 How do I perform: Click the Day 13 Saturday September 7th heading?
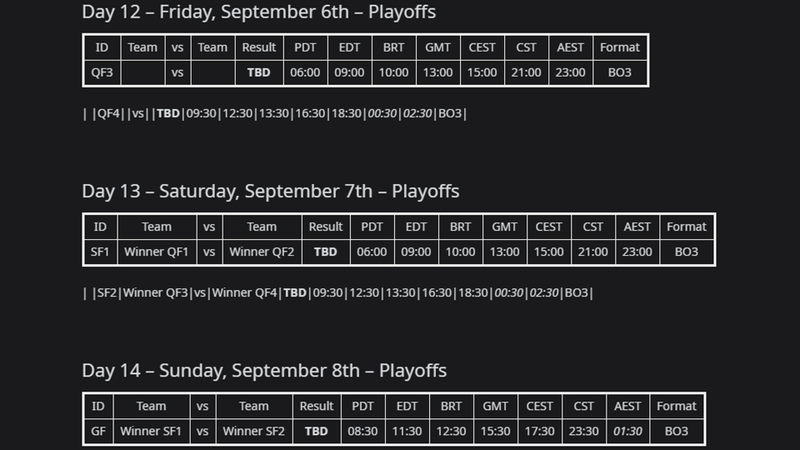tap(270, 191)
